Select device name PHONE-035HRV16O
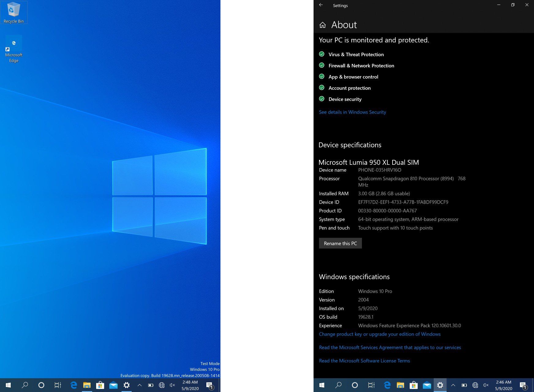This screenshot has height=392, width=534. (x=380, y=170)
